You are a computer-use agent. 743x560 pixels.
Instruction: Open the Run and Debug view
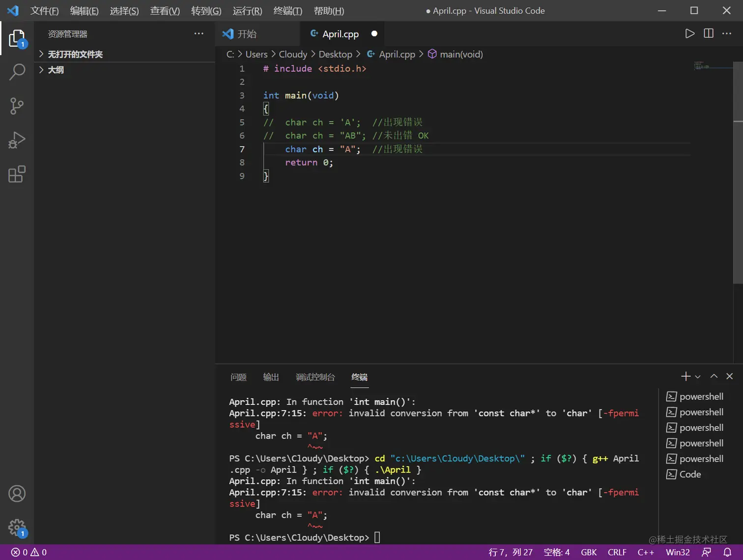coord(17,140)
